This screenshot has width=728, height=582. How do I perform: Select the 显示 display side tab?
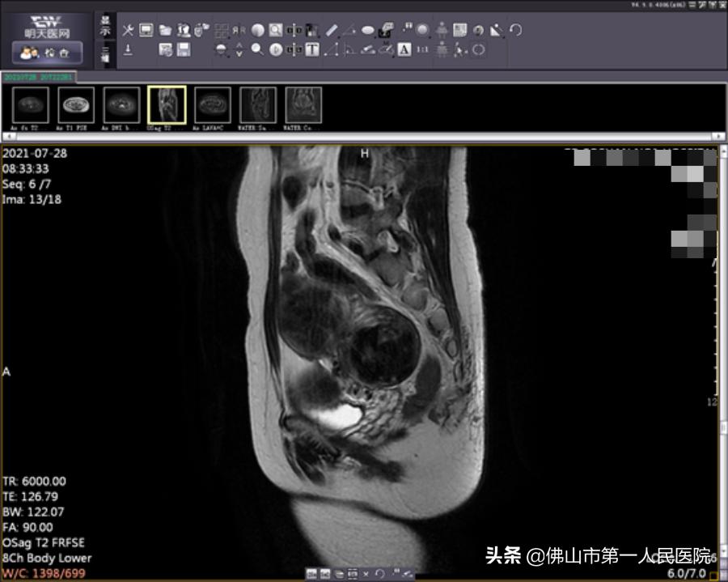[x=105, y=26]
